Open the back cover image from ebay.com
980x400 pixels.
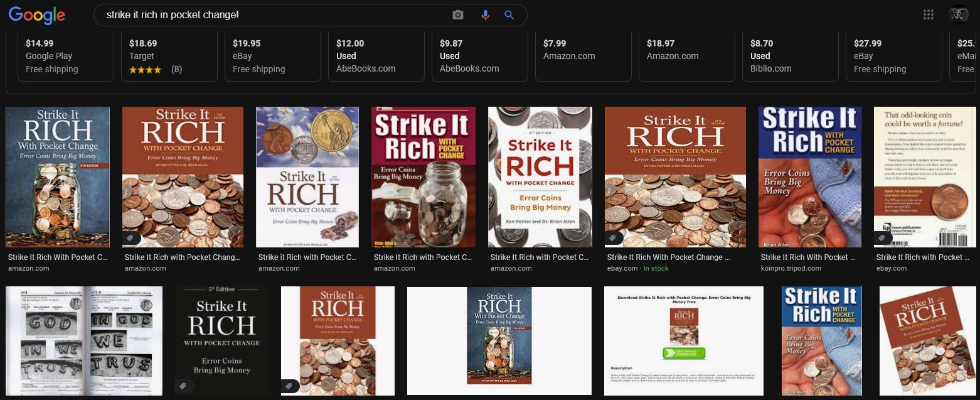(925, 177)
